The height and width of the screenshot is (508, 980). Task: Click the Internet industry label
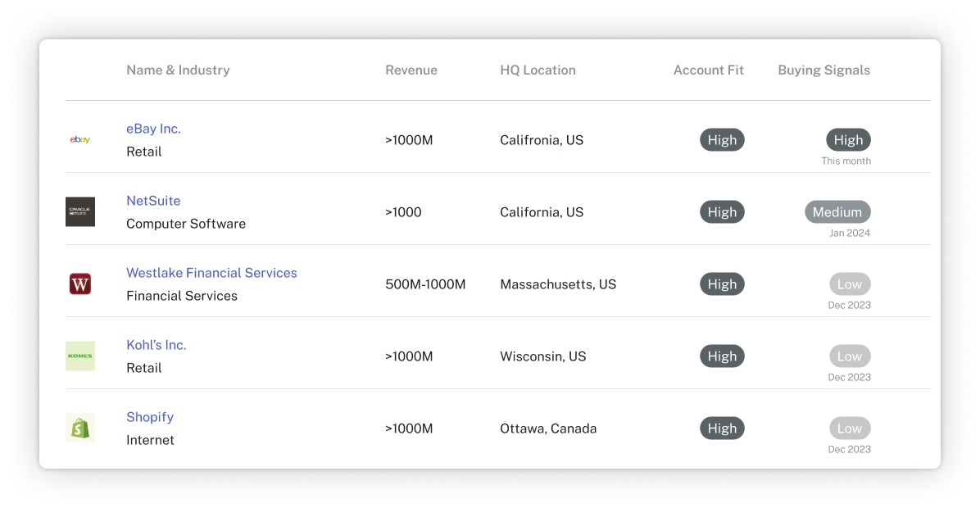tap(150, 440)
